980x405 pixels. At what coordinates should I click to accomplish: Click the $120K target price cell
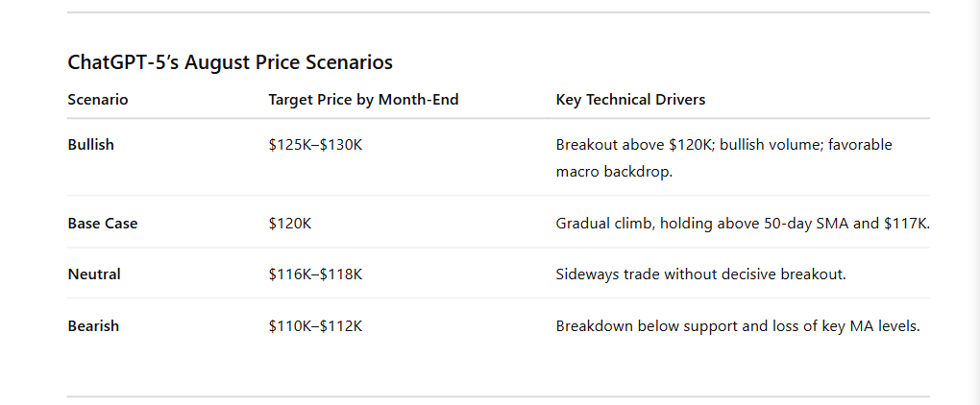click(x=289, y=224)
